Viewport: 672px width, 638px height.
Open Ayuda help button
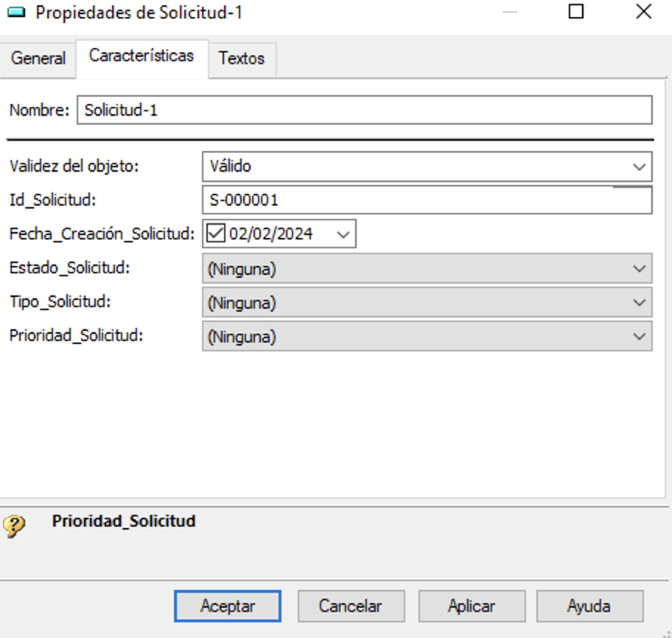tap(589, 606)
